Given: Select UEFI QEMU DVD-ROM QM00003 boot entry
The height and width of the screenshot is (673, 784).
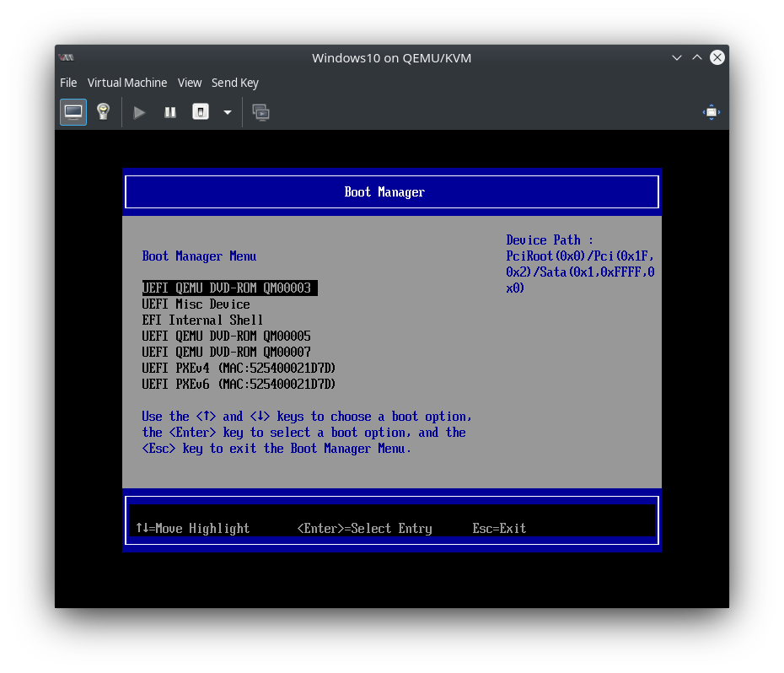Looking at the screenshot, I should pos(229,288).
